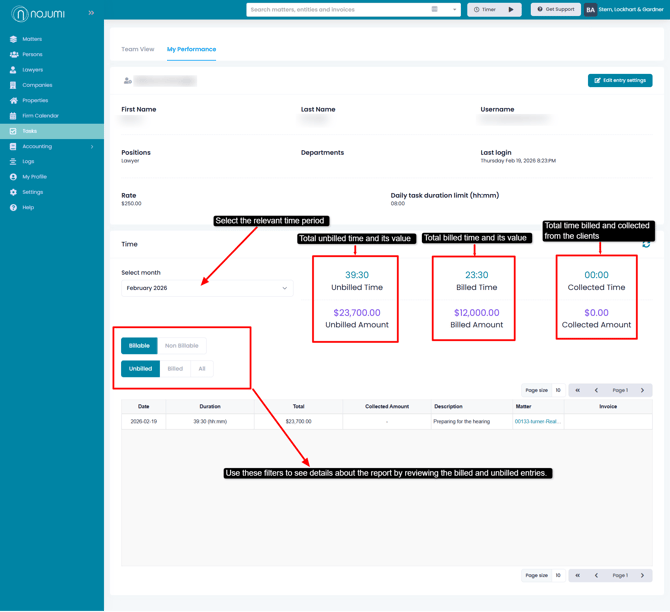The width and height of the screenshot is (670, 612).
Task: Refresh the Time section statistics
Action: [x=646, y=244]
